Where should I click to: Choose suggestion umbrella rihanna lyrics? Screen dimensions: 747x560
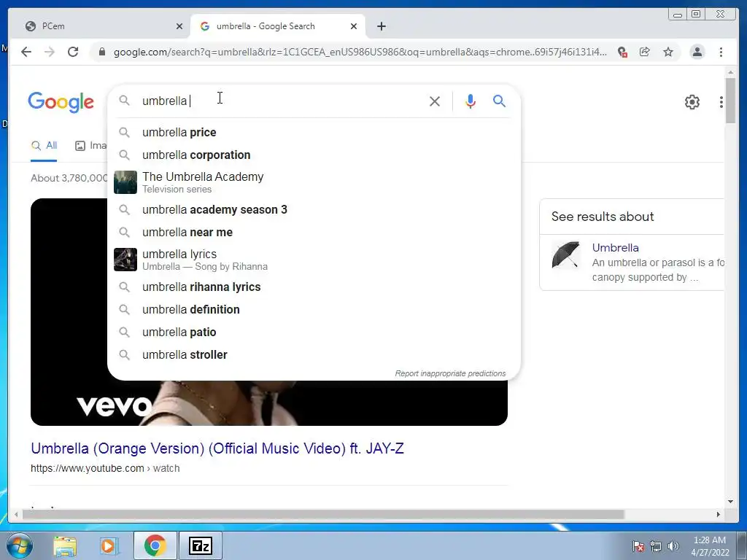point(314,287)
